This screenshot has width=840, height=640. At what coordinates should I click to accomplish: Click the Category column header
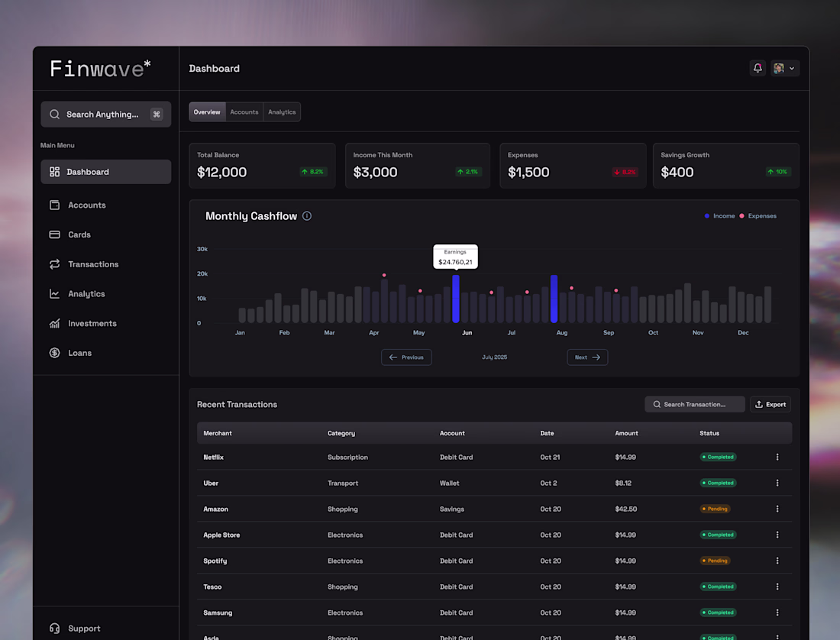point(341,433)
